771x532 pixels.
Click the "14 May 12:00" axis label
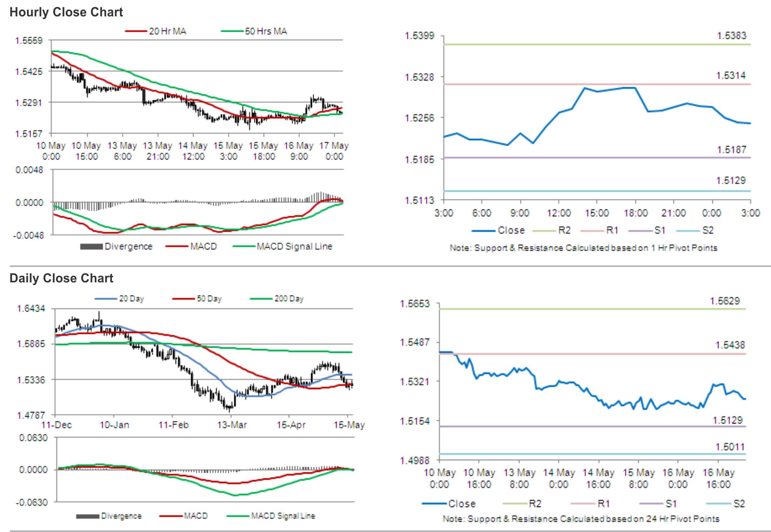click(193, 151)
